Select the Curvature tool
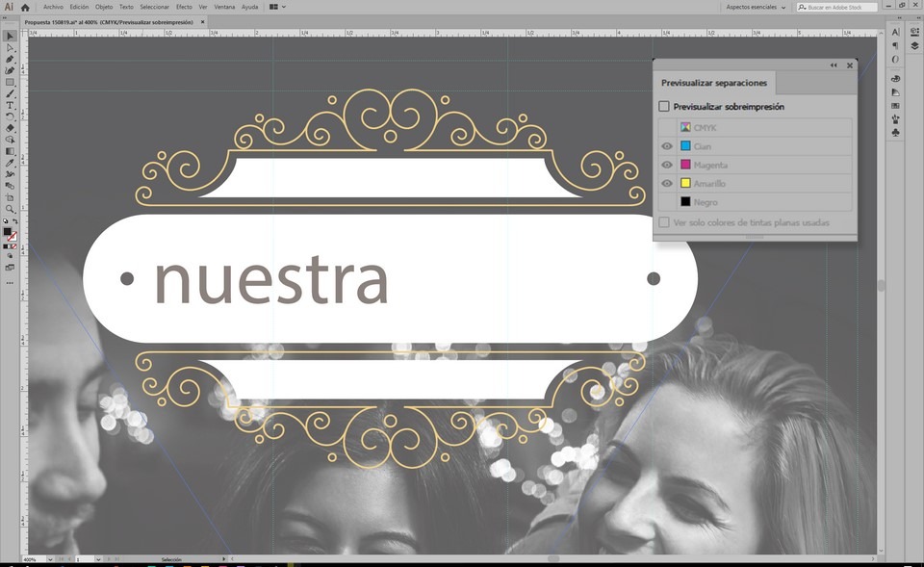The height and width of the screenshot is (567, 924). [10, 70]
